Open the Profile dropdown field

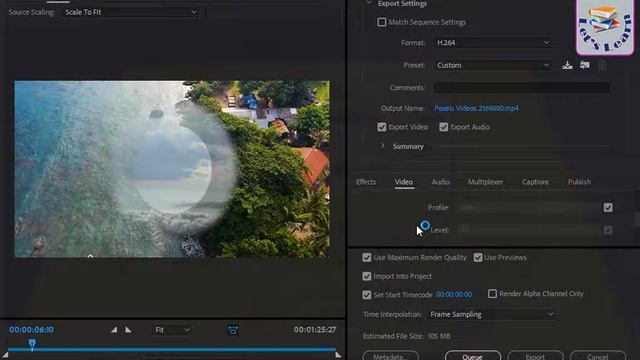click(528, 208)
